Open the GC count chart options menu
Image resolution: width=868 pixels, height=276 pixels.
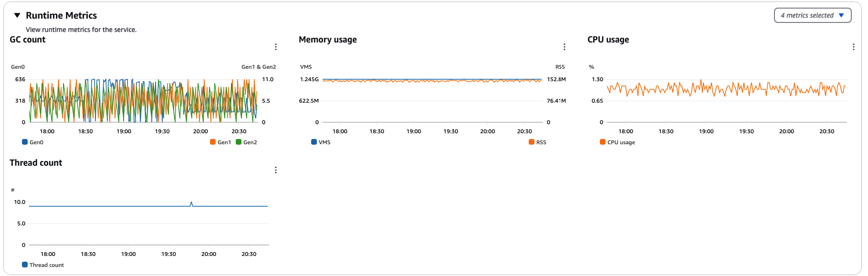coord(276,46)
